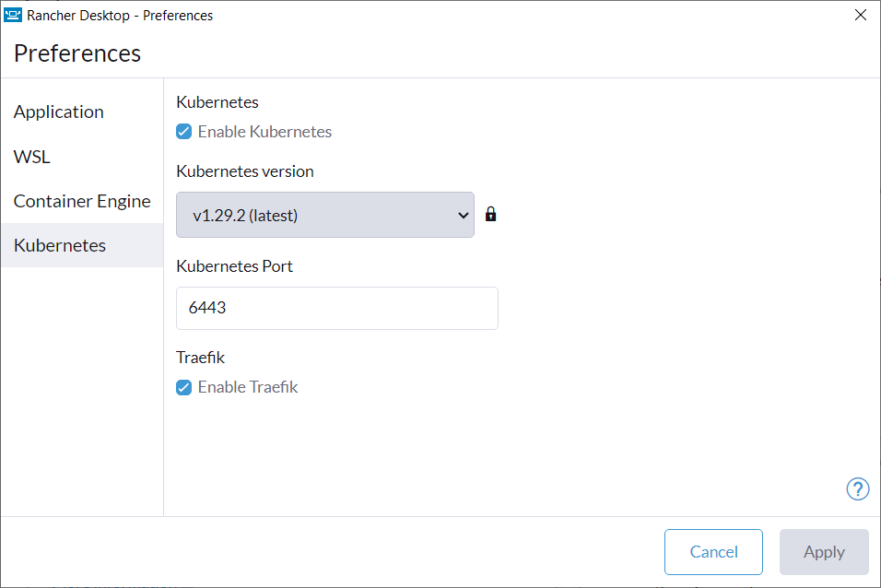
Task: Disable the Enable Traefik checkbox
Action: click(183, 387)
